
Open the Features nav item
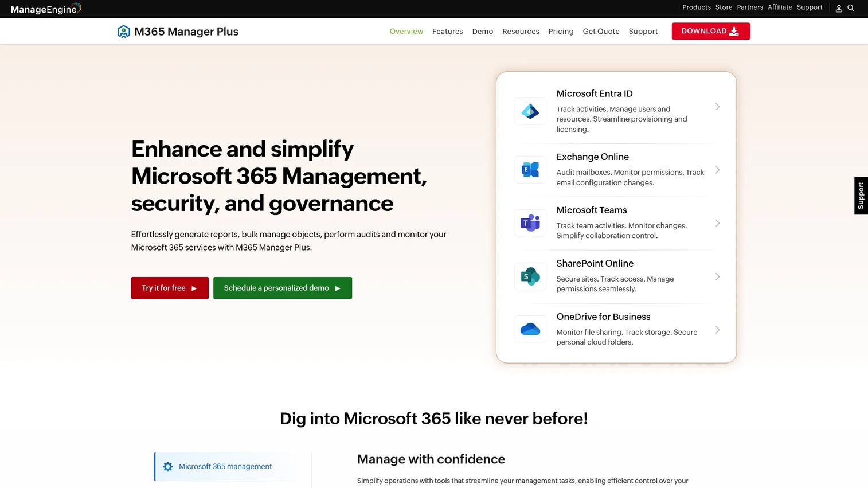click(448, 32)
